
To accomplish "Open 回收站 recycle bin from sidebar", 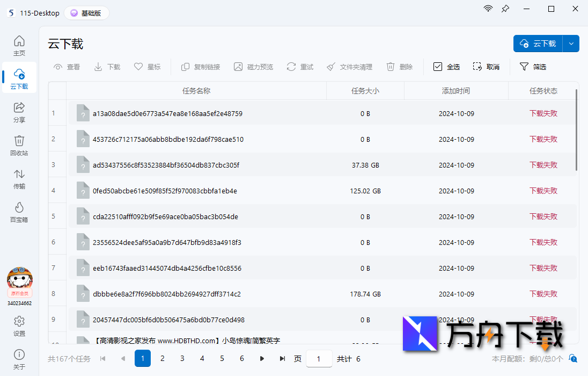I will pos(19,145).
